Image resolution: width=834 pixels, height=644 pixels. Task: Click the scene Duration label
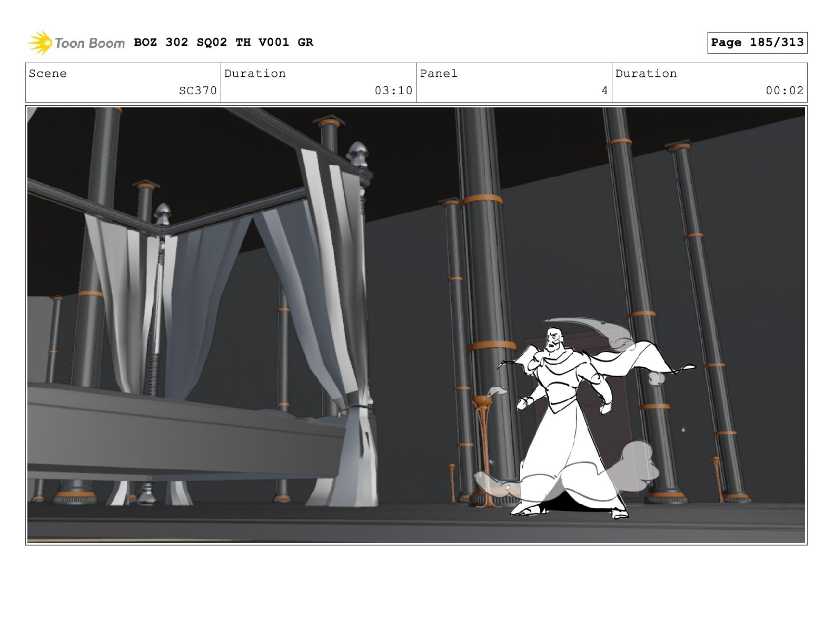pos(255,74)
